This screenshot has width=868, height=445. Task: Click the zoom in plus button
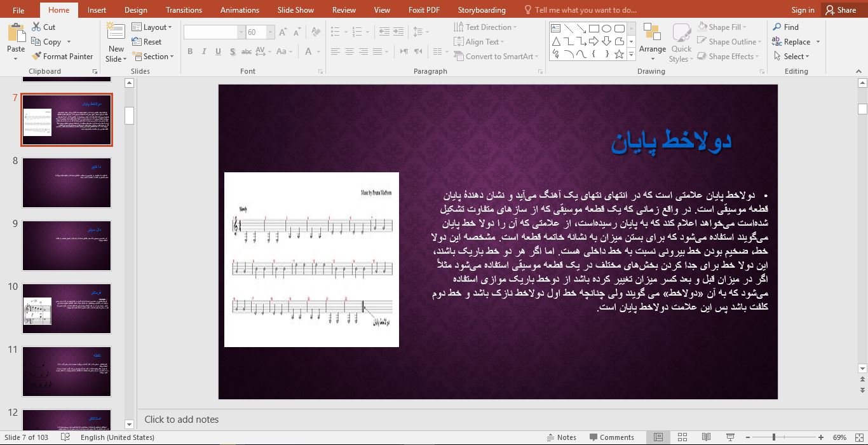(821, 437)
